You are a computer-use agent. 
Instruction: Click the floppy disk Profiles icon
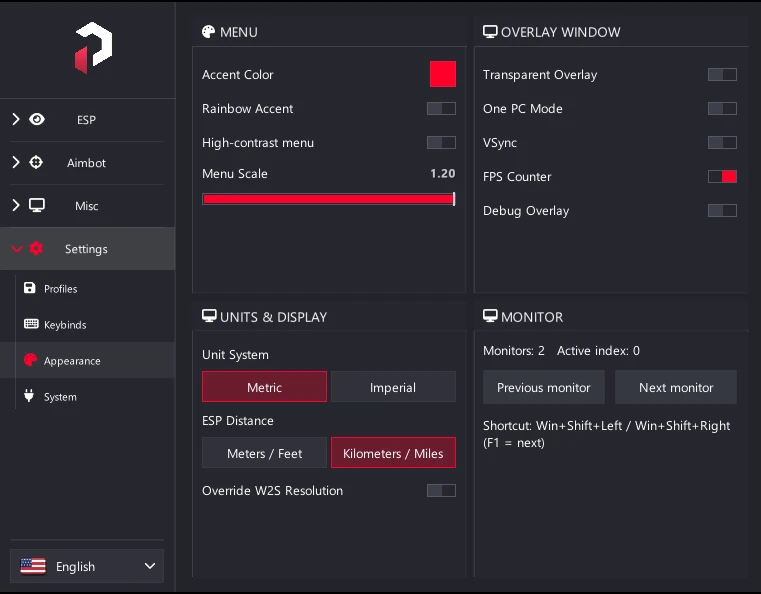pos(30,288)
